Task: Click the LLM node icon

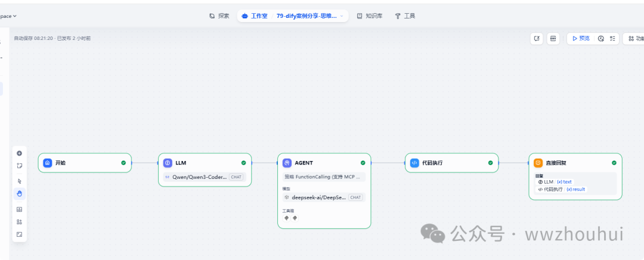Action: [168, 163]
